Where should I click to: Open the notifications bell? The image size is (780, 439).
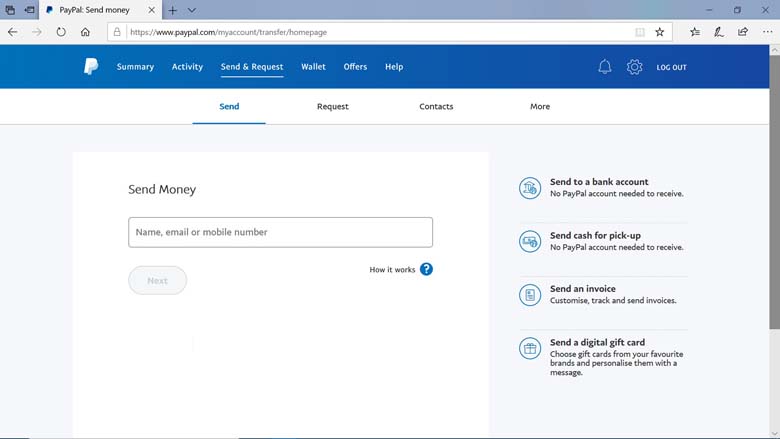click(x=604, y=67)
